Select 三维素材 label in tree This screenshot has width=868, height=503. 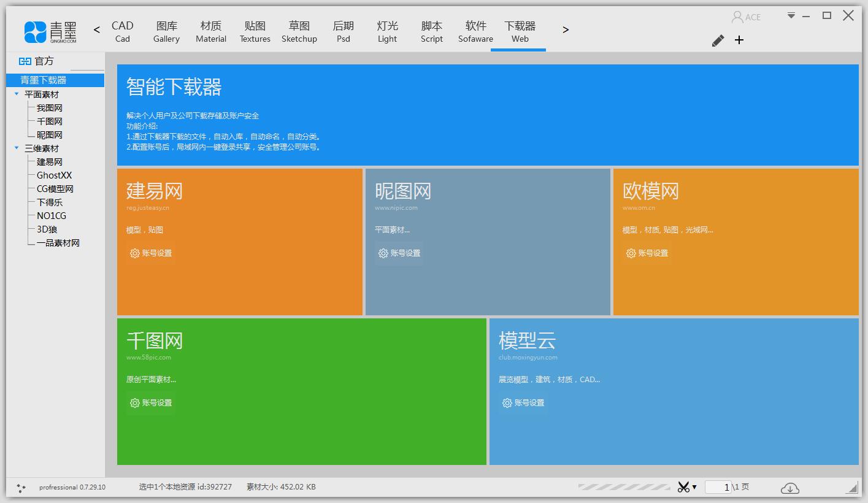tap(42, 148)
